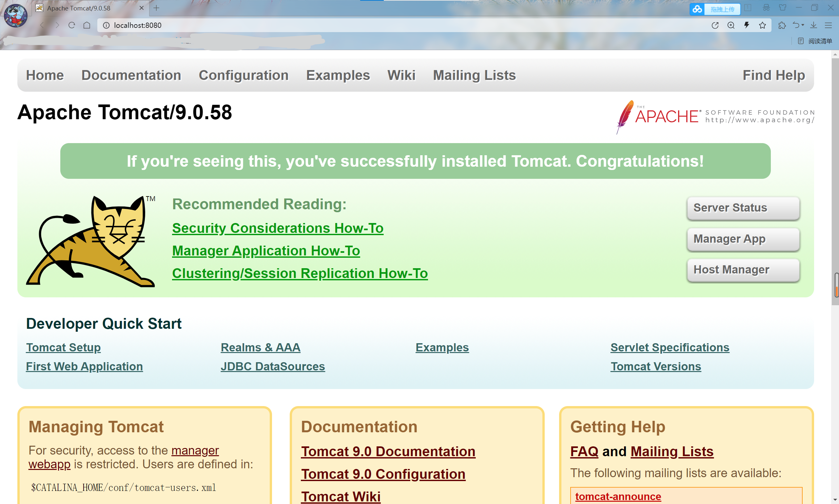This screenshot has width=839, height=504.
Task: Click the undo closed tab arrow icon
Action: [796, 25]
